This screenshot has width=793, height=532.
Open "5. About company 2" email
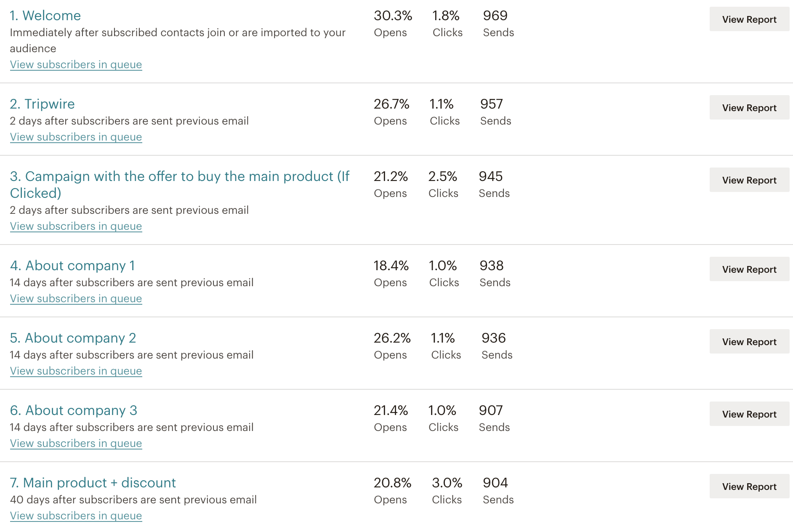pos(73,338)
